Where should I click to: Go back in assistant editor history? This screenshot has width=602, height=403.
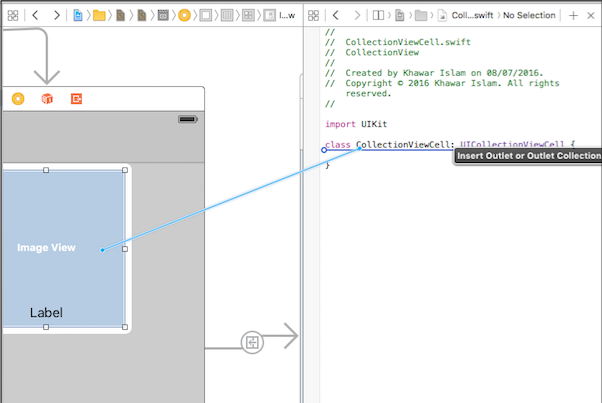[337, 16]
